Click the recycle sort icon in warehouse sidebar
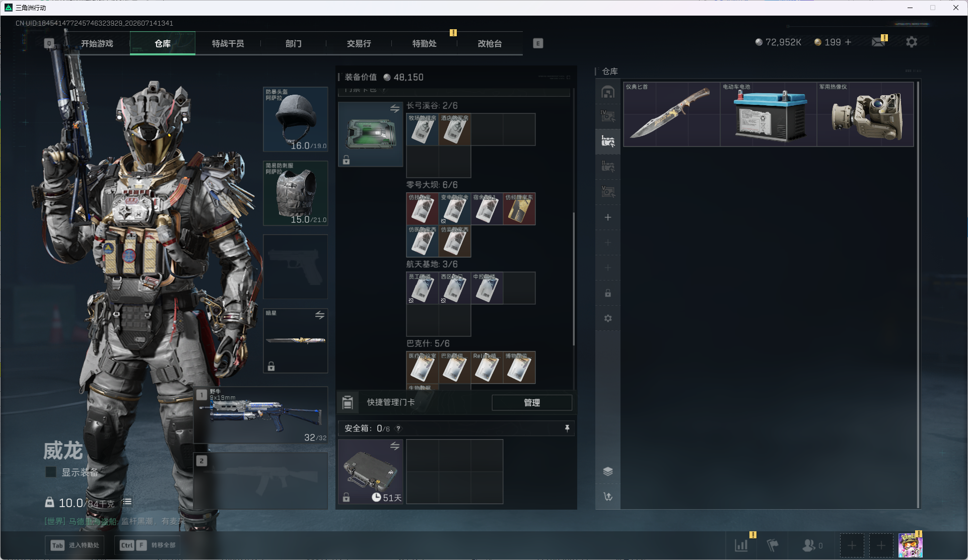Viewport: 968px width, 560px height. coord(608,497)
